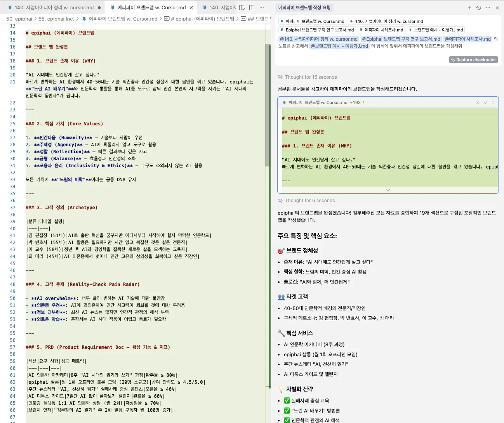504x423 pixels.
Task: Click the '에피파이 사례조사.md' context chip
Action: pyautogui.click(x=381, y=30)
